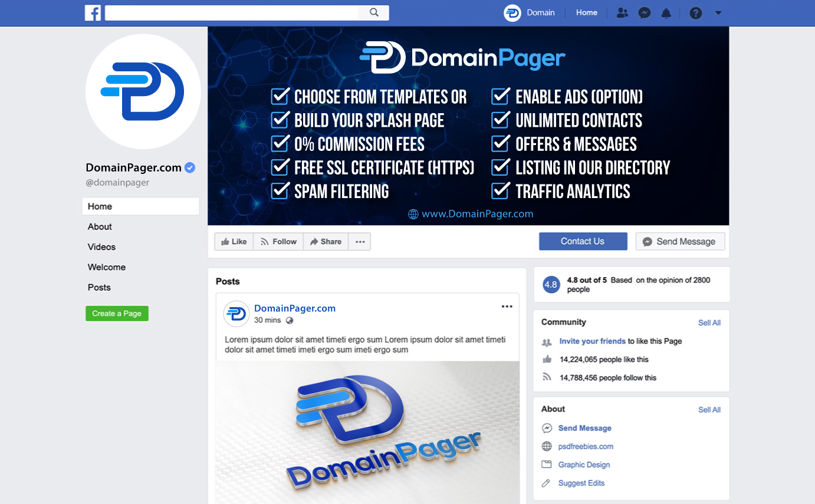Click the 14,224,065 people like this text
Screen dimensions: 815x504
(604, 360)
